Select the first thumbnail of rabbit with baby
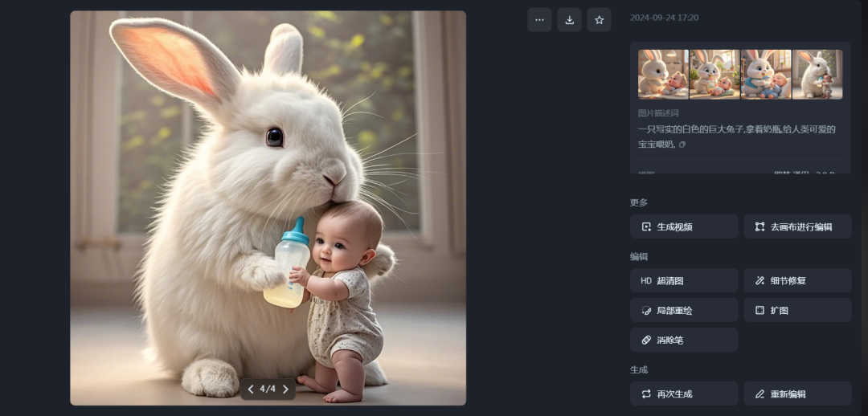This screenshot has width=868, height=416. click(x=663, y=75)
